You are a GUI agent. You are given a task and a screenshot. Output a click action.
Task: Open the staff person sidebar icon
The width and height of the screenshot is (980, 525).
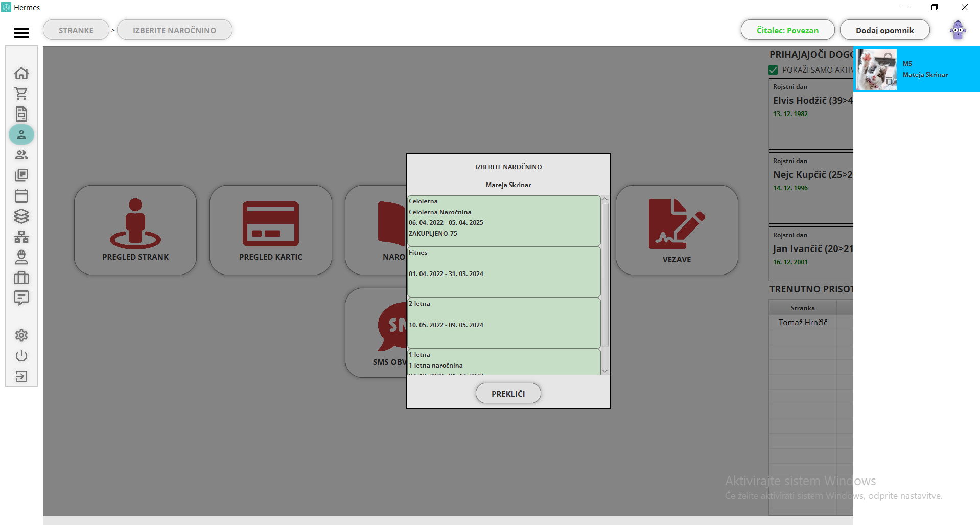click(21, 257)
